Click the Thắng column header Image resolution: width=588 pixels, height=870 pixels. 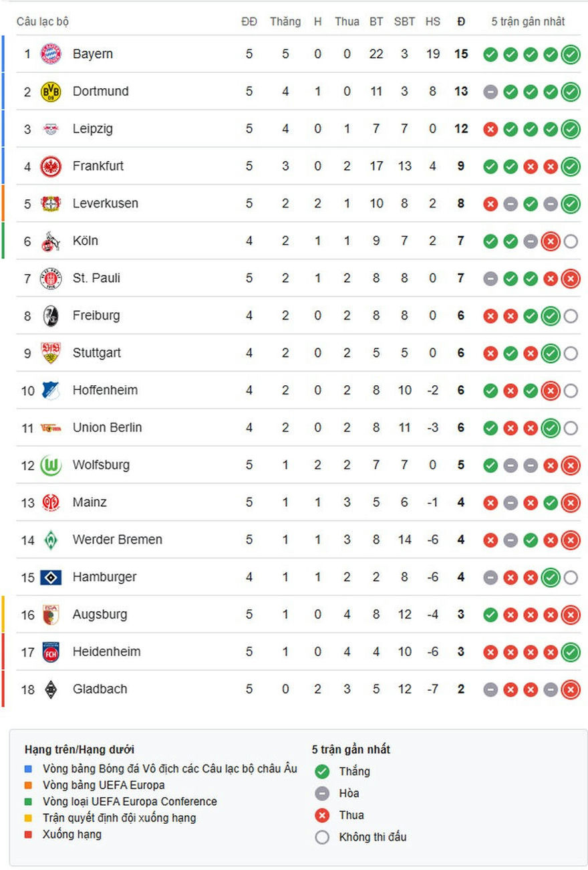(x=285, y=21)
